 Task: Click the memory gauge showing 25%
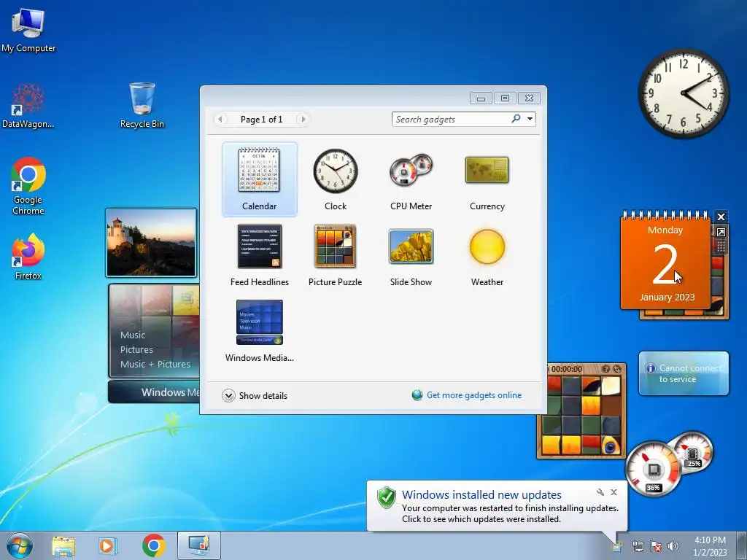point(693,453)
